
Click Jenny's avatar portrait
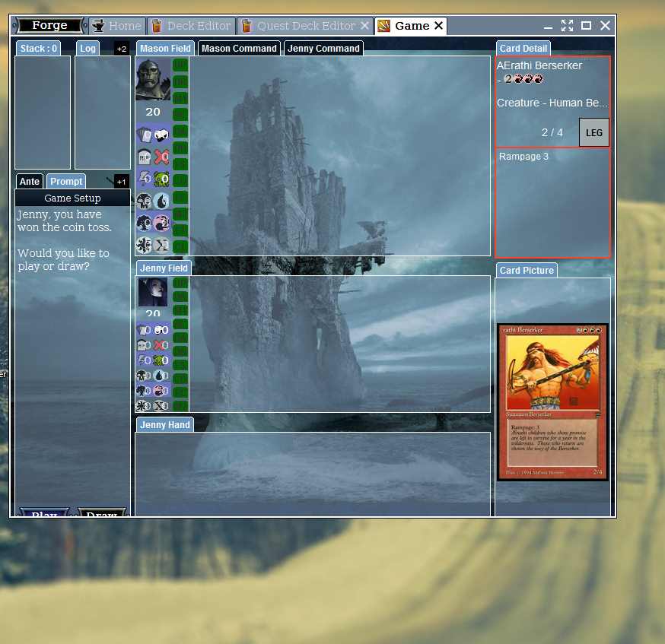pyautogui.click(x=153, y=293)
